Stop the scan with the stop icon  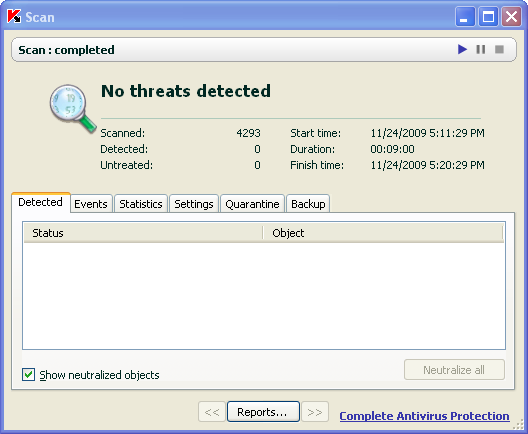[x=499, y=49]
